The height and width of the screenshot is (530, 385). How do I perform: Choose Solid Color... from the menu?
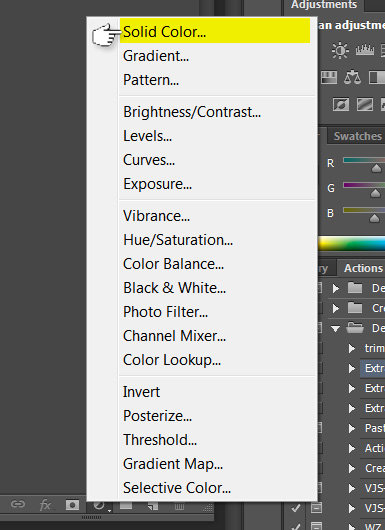point(215,31)
